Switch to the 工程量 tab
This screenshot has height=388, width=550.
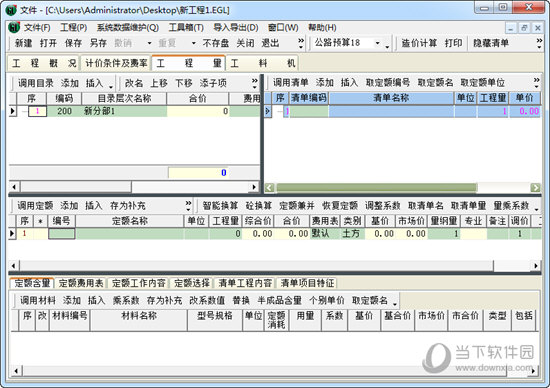click(x=188, y=63)
